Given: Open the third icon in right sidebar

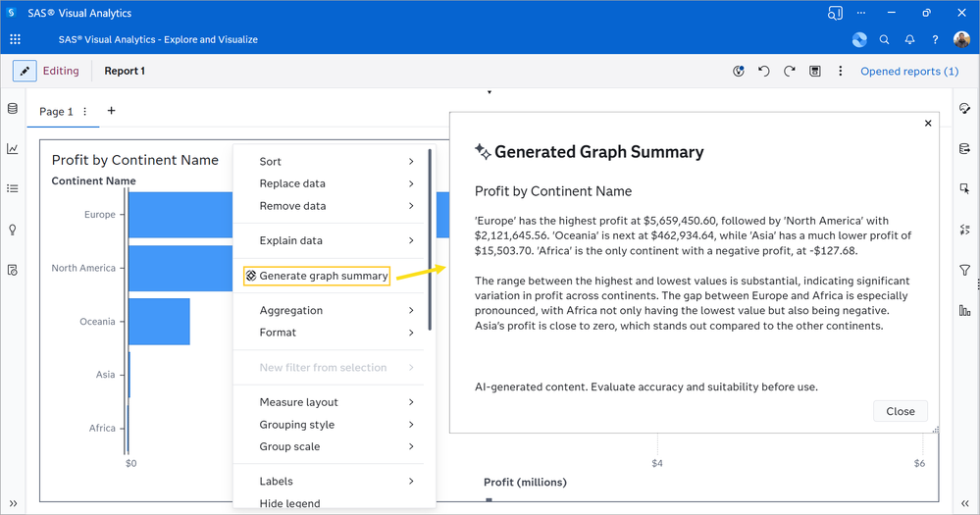Looking at the screenshot, I should (965, 188).
